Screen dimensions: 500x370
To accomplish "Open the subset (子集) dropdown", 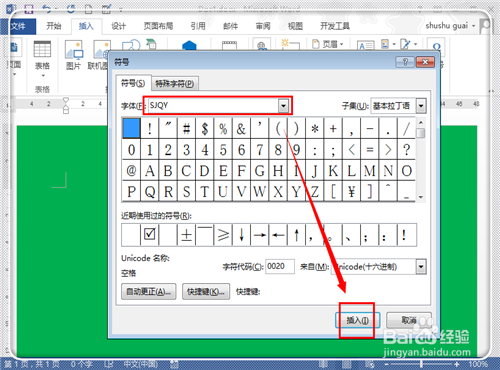I will [421, 106].
